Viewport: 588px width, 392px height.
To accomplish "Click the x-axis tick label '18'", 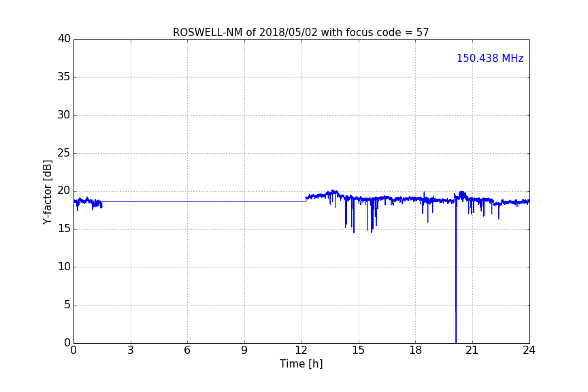I will click(x=416, y=350).
